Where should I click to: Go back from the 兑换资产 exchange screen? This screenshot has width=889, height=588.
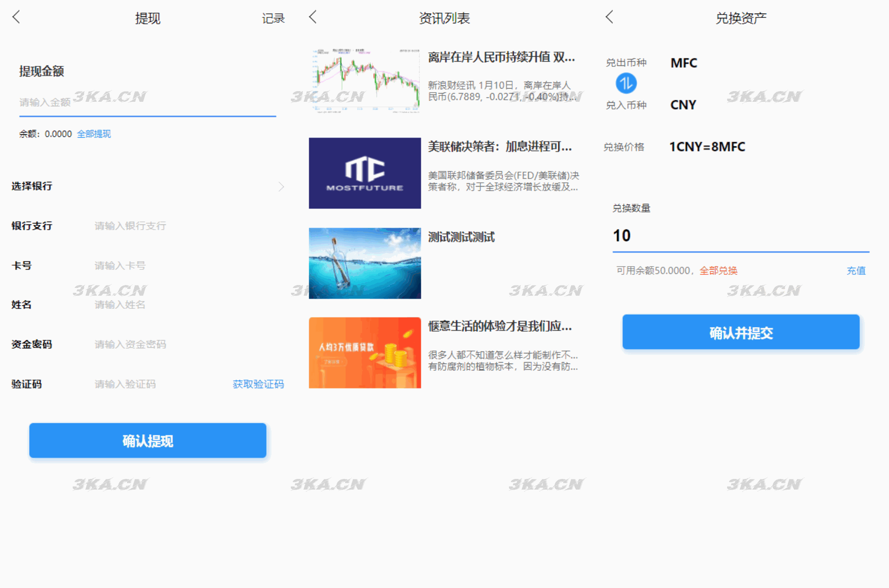click(x=610, y=17)
